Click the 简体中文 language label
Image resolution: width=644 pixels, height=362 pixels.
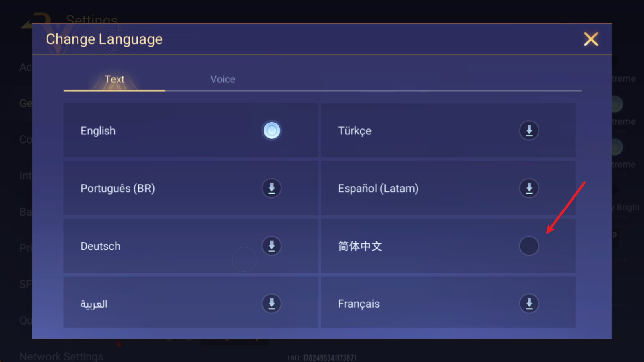(360, 246)
